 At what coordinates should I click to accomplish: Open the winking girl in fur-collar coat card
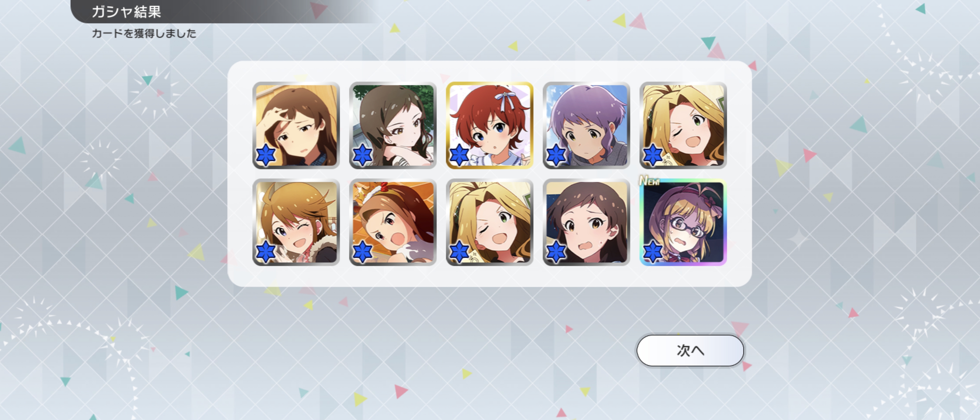296,222
